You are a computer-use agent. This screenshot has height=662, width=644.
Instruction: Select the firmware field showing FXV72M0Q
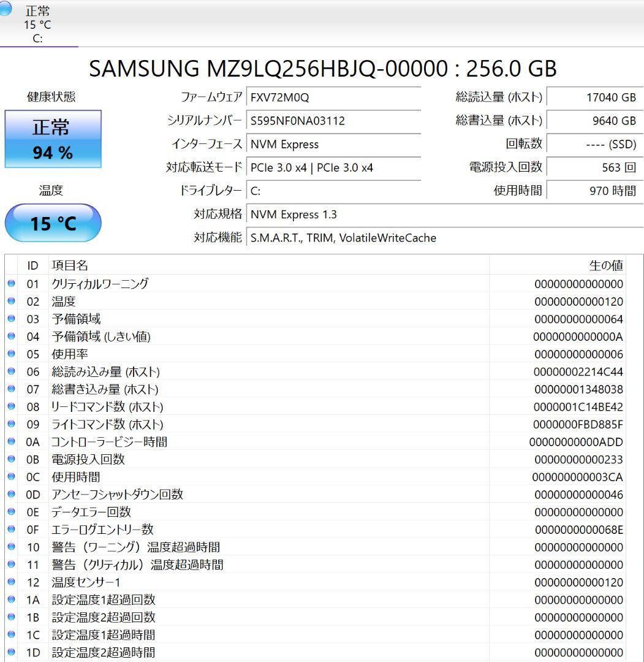tap(334, 97)
